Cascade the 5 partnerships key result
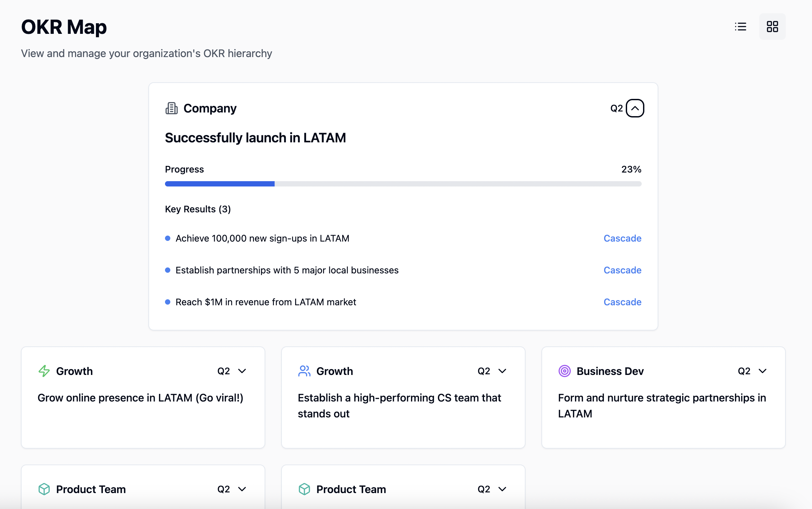Image resolution: width=812 pixels, height=509 pixels. pos(622,270)
